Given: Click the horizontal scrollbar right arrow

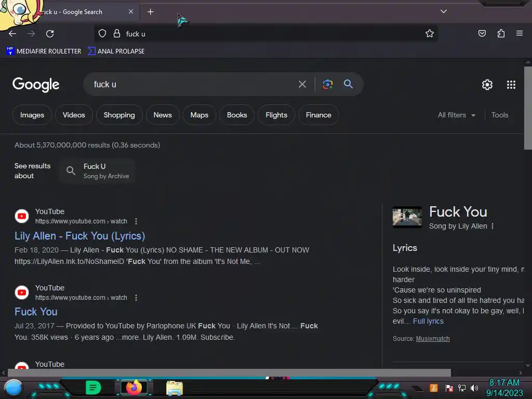Looking at the screenshot, I should click(521, 373).
